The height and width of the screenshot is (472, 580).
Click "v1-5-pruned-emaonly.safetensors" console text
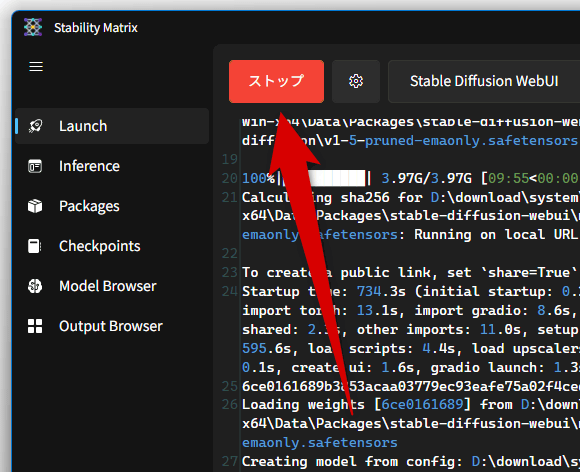coord(451,141)
